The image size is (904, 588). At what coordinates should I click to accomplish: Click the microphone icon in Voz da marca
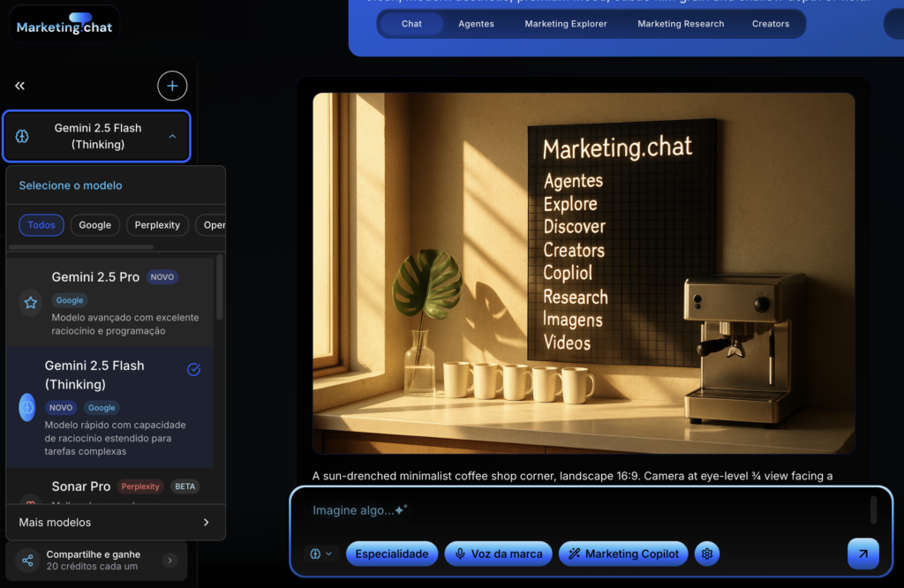click(x=460, y=554)
